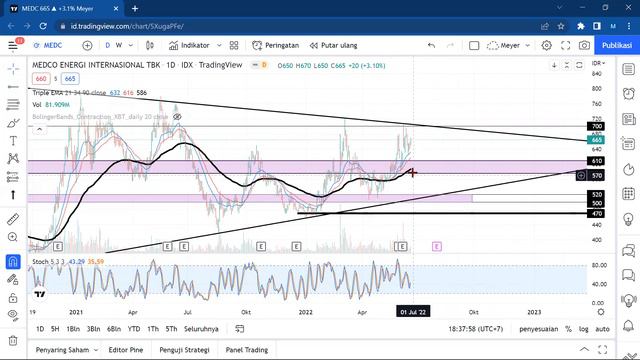Screen dimensions: 640x360
Task: Open the notifications bell
Action: point(629,325)
